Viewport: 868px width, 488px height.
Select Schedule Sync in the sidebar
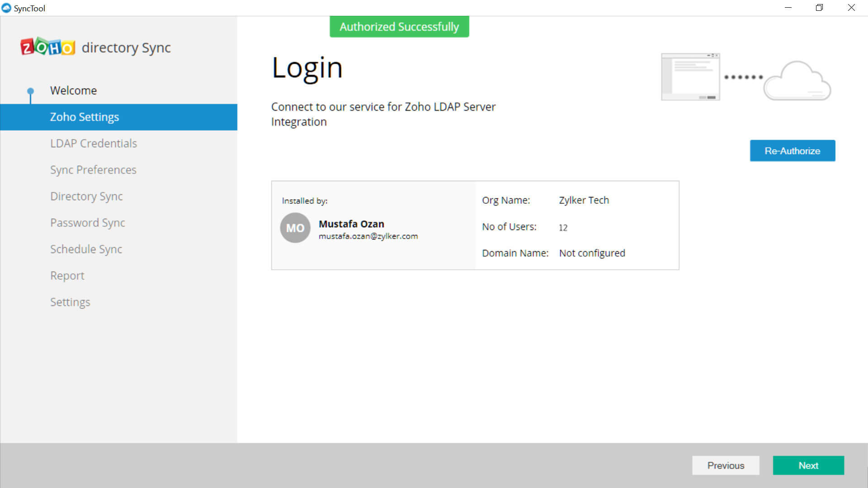click(86, 249)
